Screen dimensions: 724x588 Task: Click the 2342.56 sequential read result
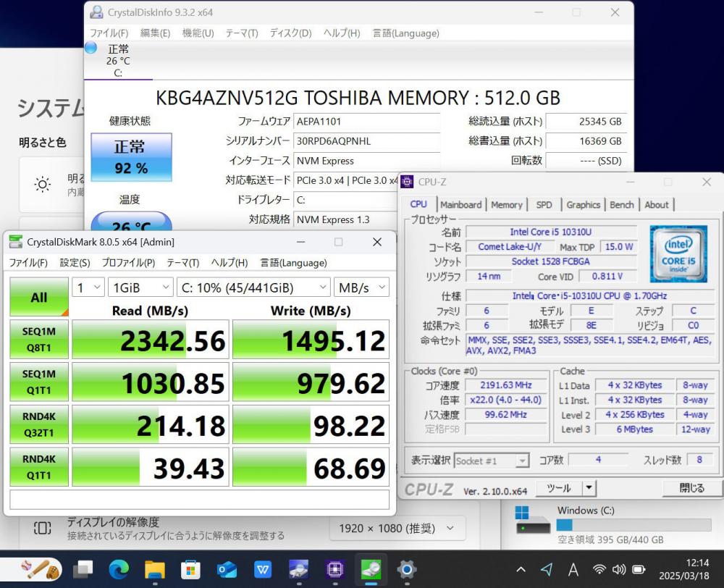pos(151,340)
